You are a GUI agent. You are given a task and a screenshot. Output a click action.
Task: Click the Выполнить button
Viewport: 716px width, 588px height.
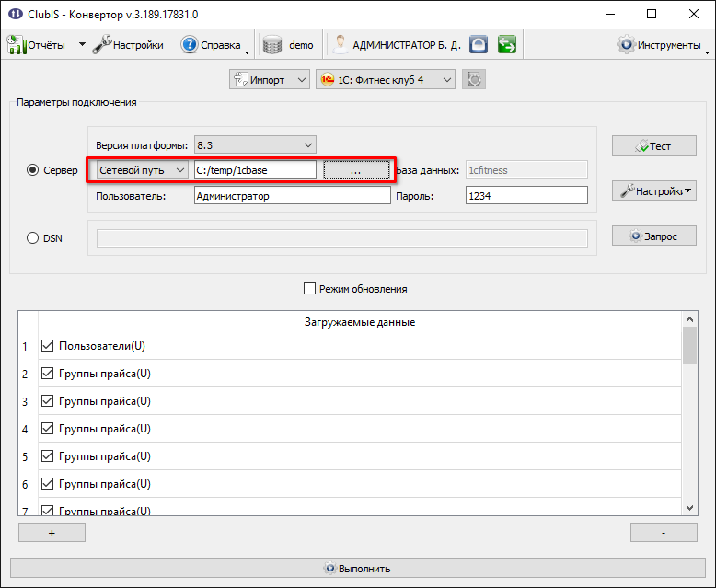pyautogui.click(x=358, y=569)
